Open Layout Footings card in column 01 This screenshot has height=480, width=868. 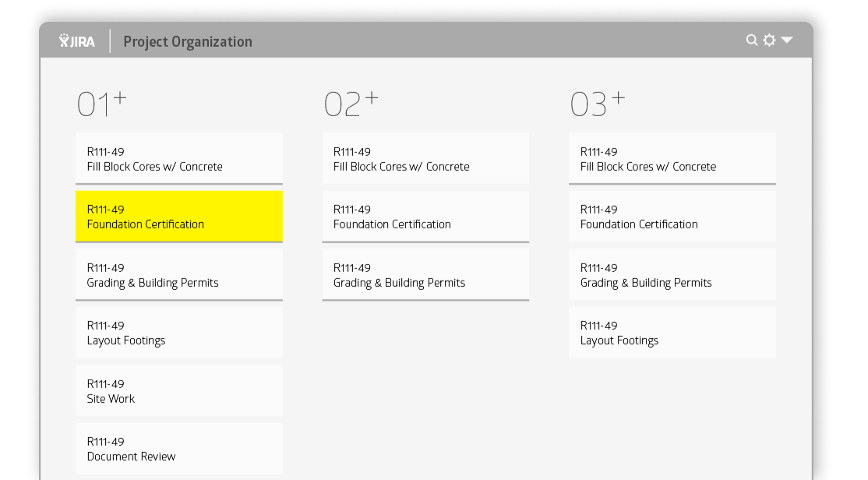point(178,333)
